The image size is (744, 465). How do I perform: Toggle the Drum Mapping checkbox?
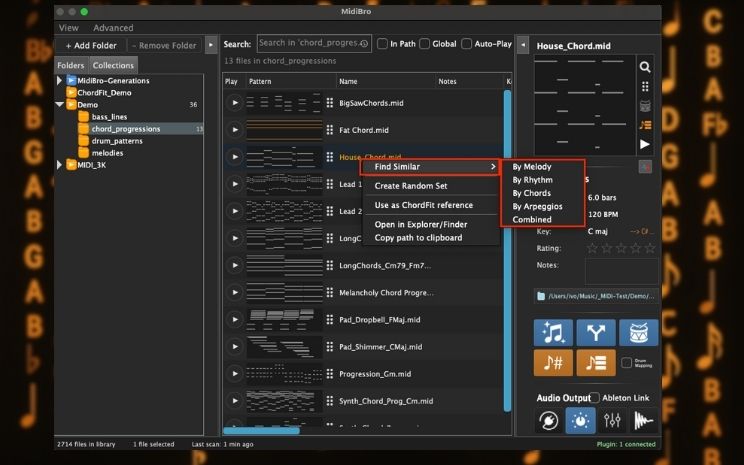click(x=626, y=363)
